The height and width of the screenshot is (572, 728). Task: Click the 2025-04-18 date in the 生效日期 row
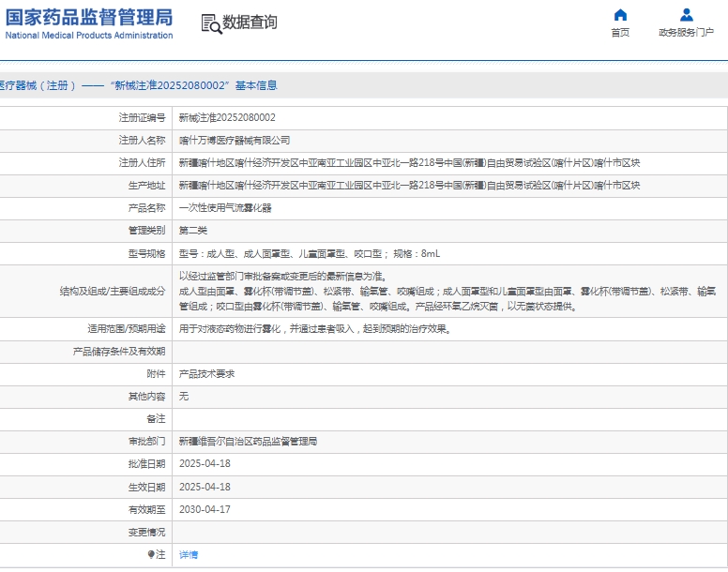pyautogui.click(x=205, y=487)
